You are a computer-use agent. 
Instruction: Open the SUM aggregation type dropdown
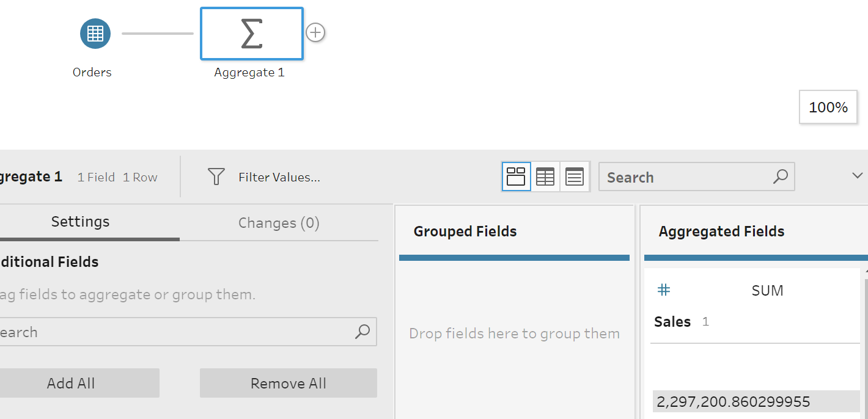click(x=767, y=291)
